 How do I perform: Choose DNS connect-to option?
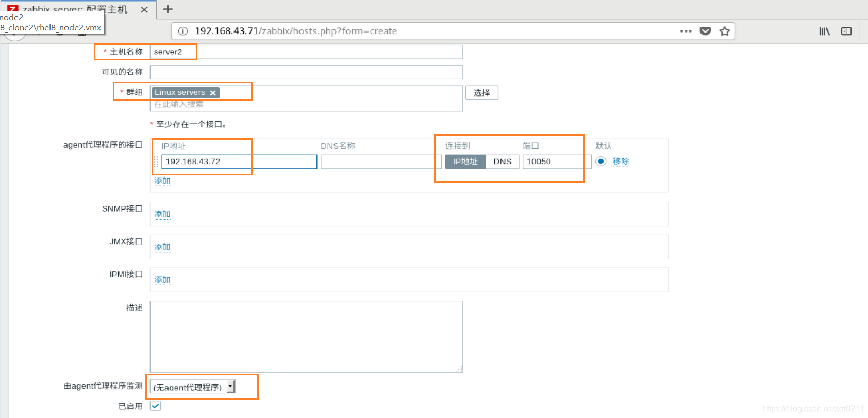coord(503,162)
